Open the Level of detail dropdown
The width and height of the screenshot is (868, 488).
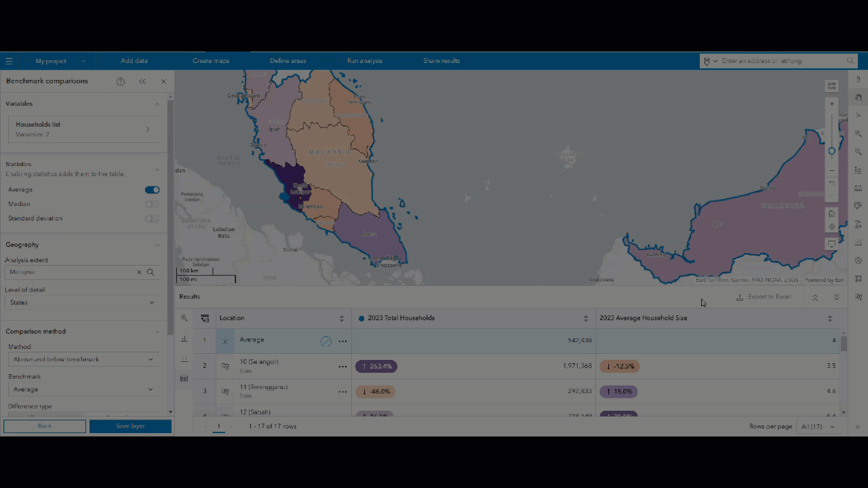pyautogui.click(x=83, y=302)
